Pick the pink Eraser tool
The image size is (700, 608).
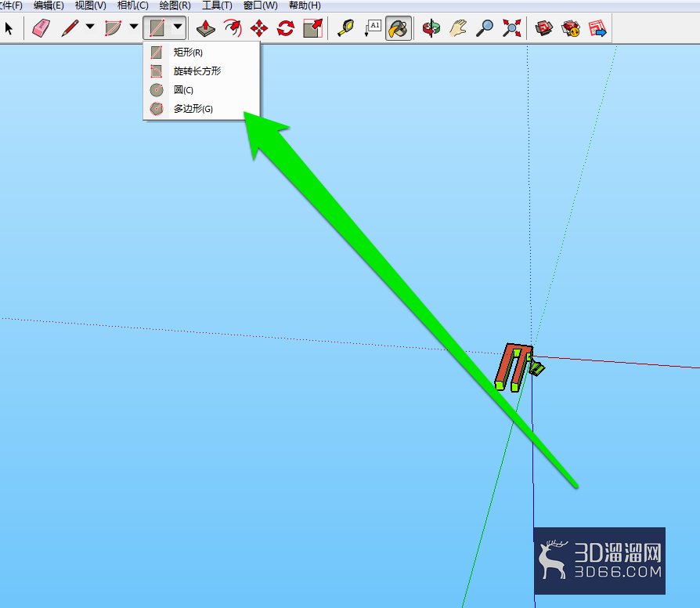[41, 28]
